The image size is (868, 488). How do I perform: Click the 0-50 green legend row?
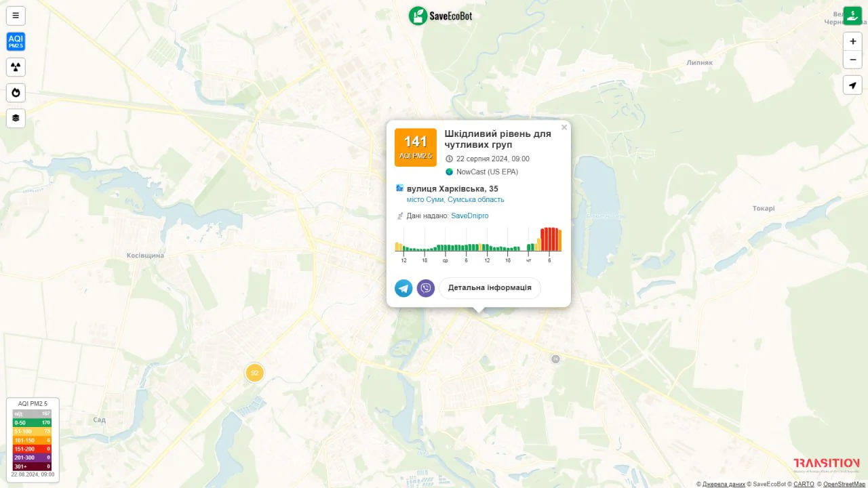(33, 422)
